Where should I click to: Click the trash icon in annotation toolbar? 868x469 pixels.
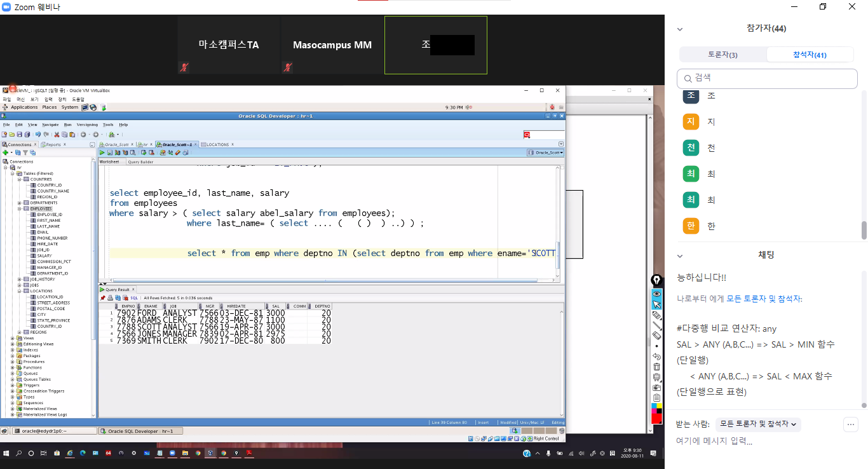pyautogui.click(x=657, y=367)
